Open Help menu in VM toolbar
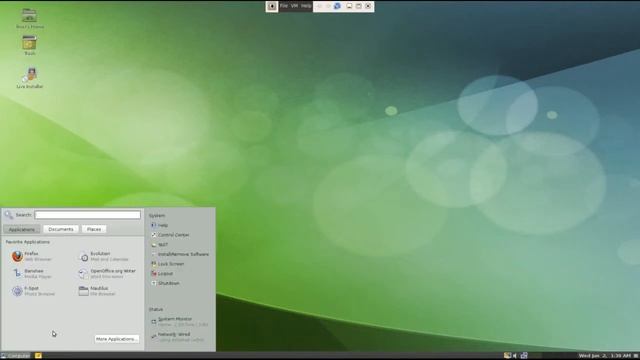 tap(306, 6)
